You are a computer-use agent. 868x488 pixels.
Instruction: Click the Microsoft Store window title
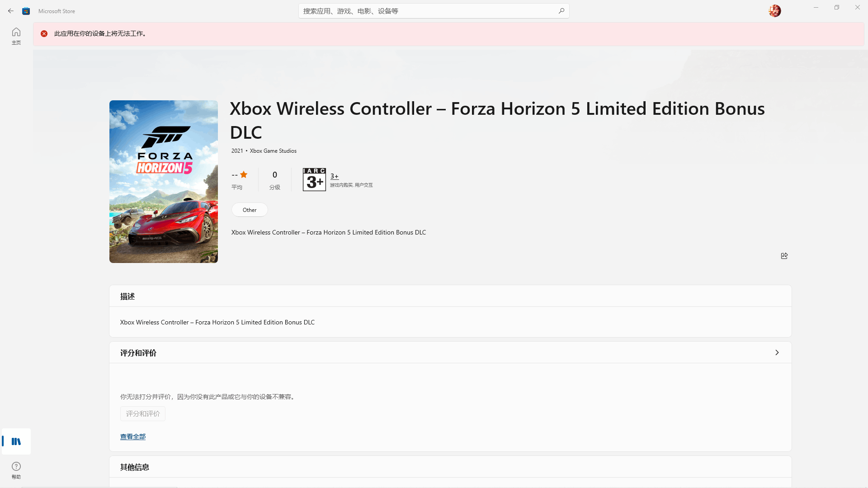(57, 11)
